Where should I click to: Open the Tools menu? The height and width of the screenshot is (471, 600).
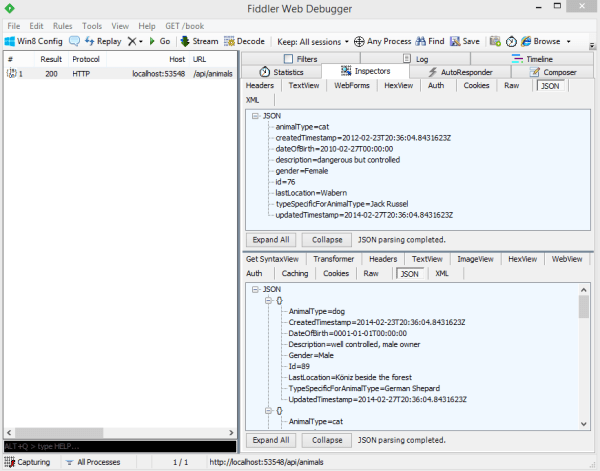92,26
